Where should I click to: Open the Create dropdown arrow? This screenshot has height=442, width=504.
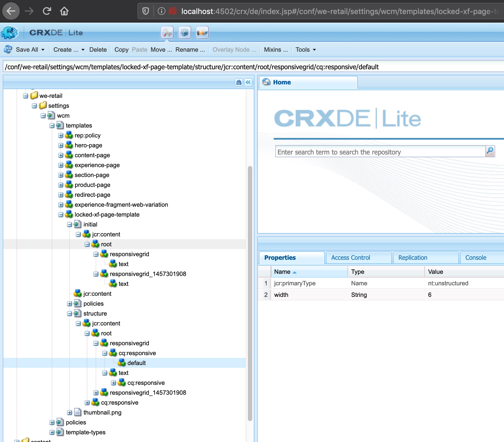pyautogui.click(x=83, y=50)
